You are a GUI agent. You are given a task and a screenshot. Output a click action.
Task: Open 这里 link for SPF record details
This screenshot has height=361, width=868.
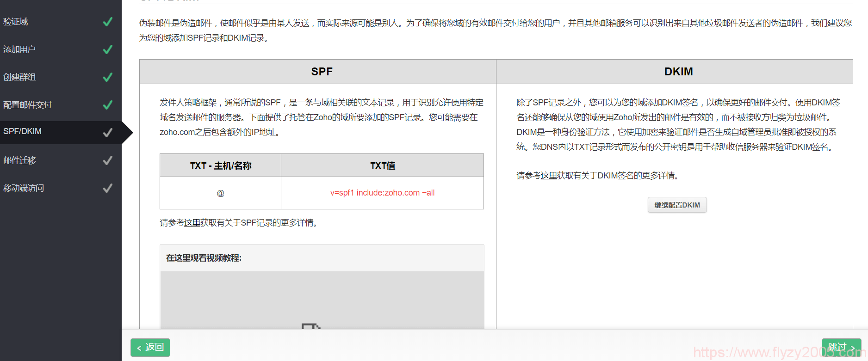coord(192,223)
